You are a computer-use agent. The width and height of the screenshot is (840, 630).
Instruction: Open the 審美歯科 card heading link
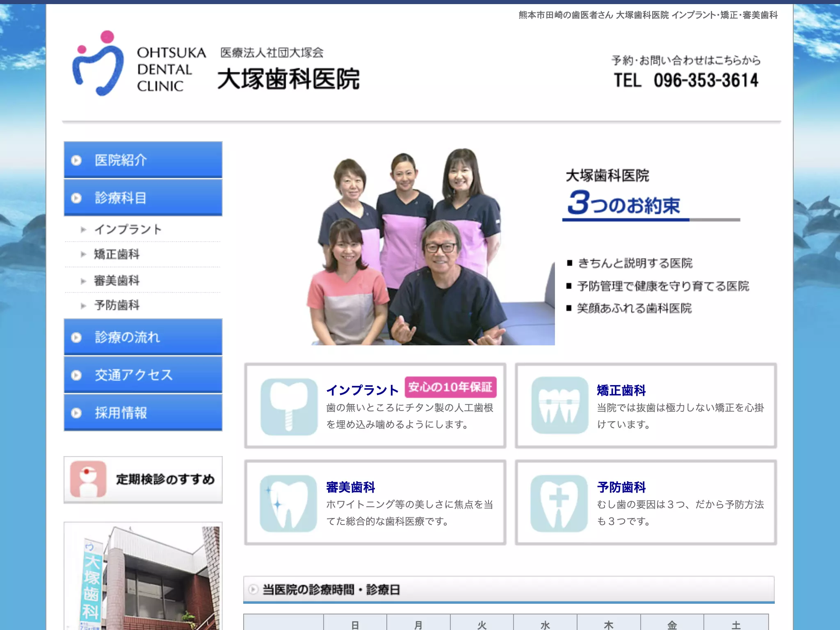[x=351, y=487]
